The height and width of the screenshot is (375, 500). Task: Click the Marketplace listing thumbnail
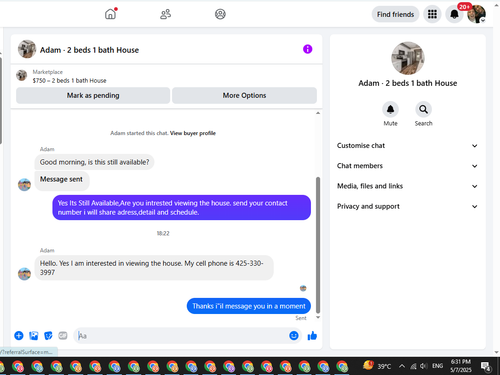22,75
